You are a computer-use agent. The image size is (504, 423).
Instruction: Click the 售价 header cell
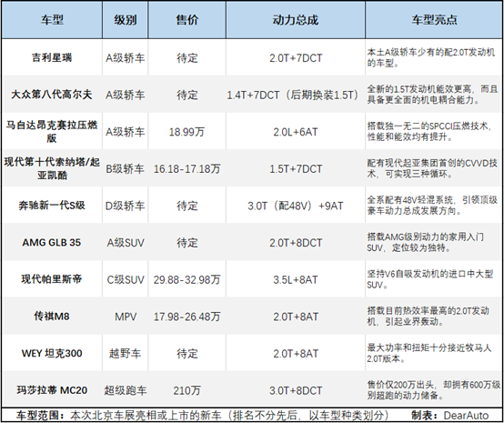coord(186,20)
